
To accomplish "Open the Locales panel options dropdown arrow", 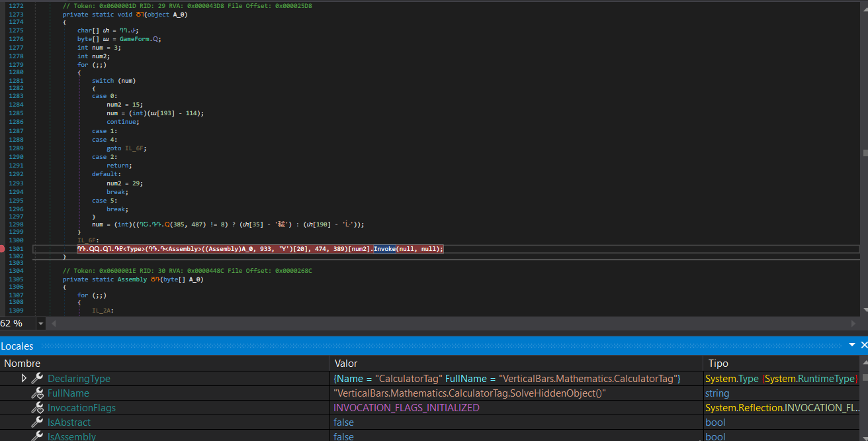I will (851, 345).
